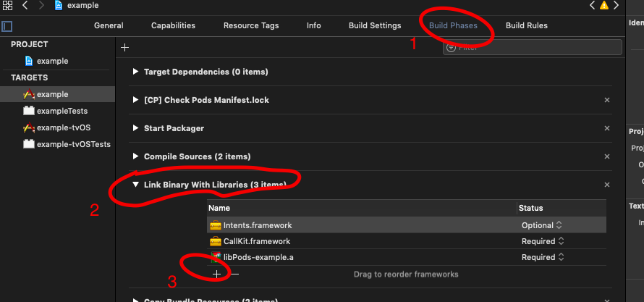Sort libraries by the Status column
Image resolution: width=644 pixels, height=302 pixels.
pyautogui.click(x=562, y=208)
